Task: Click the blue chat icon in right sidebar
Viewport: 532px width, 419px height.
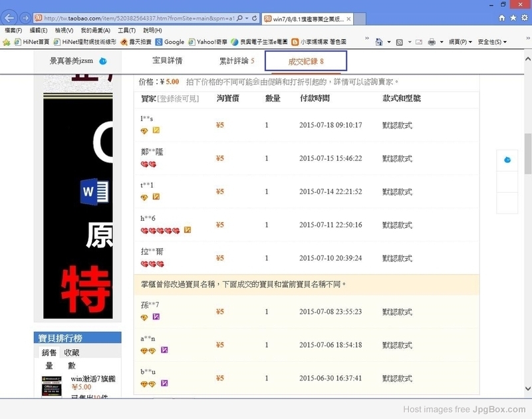Action: click(507, 160)
